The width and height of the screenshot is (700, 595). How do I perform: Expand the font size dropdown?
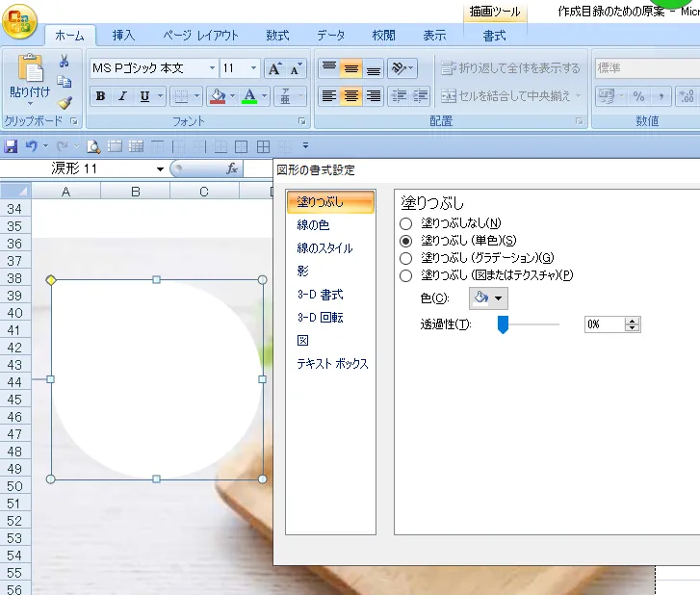(254, 68)
